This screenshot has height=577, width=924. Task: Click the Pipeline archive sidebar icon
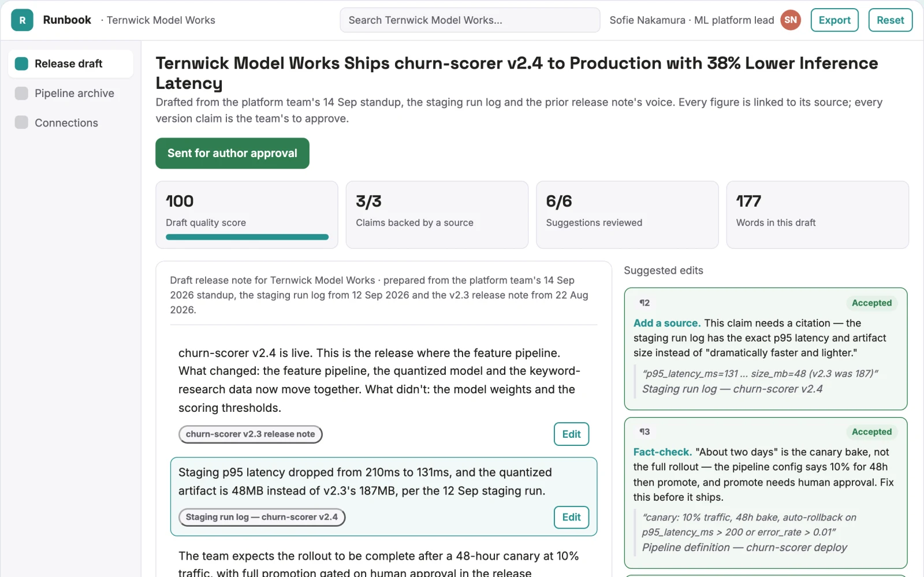[x=21, y=94]
